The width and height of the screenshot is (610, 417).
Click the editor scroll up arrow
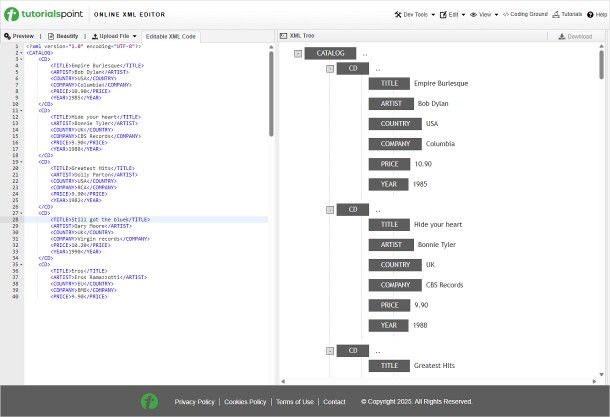pyautogui.click(x=271, y=47)
